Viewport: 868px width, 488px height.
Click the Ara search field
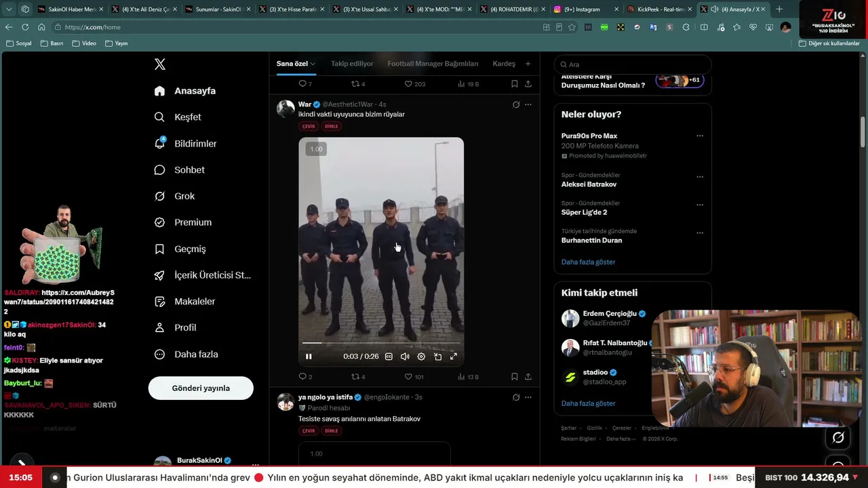point(633,64)
